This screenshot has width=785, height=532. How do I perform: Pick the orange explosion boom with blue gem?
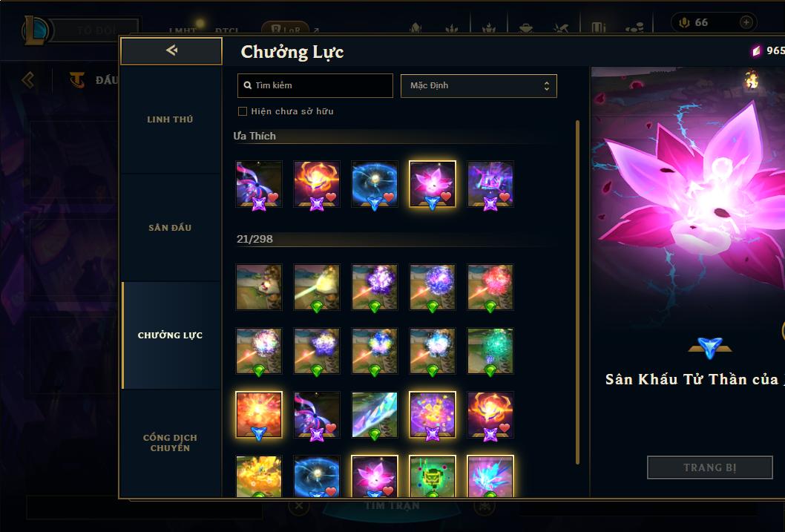pos(259,415)
